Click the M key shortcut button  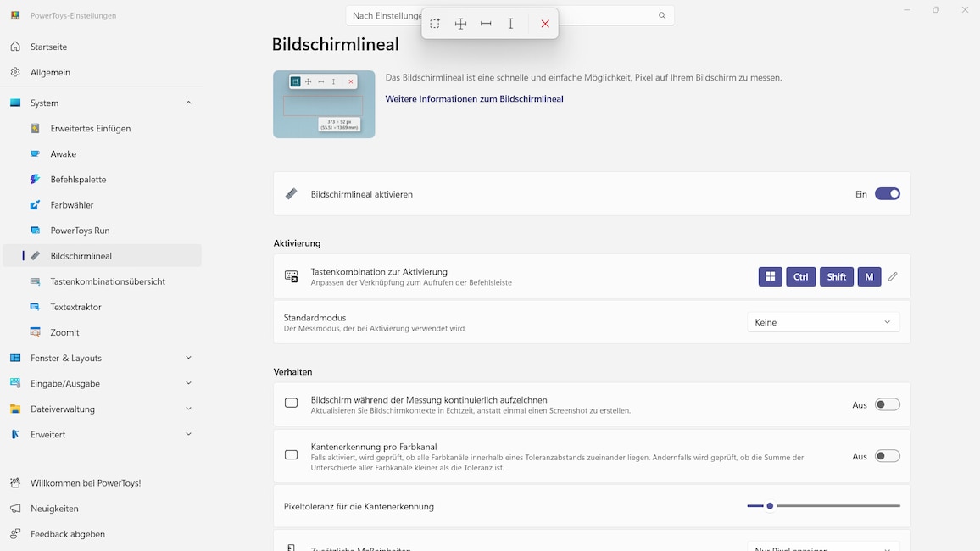[x=869, y=276]
